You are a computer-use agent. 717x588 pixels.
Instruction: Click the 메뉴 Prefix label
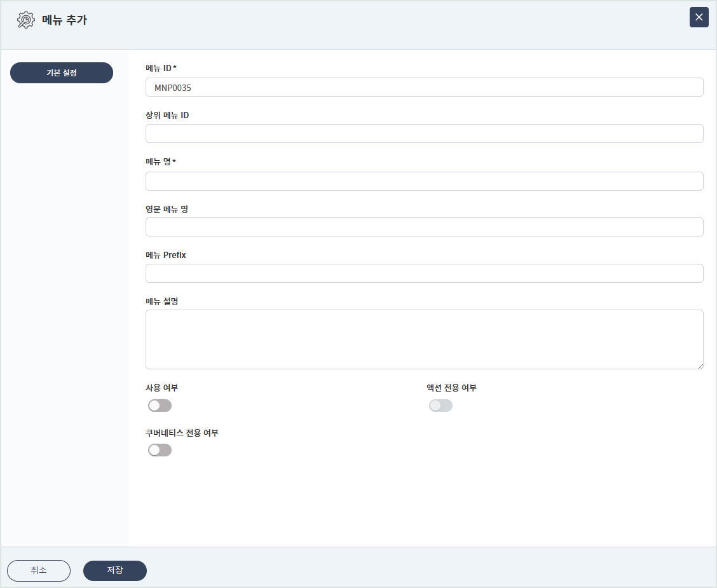tap(166, 255)
